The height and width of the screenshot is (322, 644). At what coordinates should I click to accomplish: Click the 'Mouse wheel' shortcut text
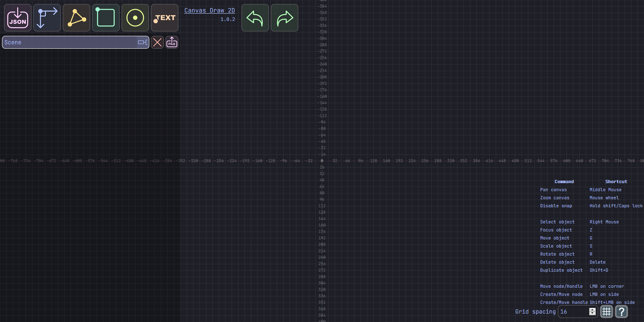tap(604, 198)
